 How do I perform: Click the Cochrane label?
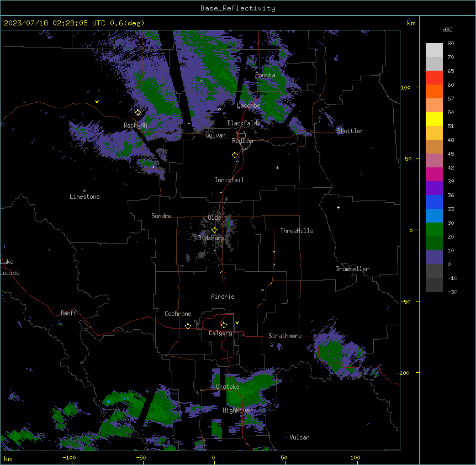click(x=178, y=314)
